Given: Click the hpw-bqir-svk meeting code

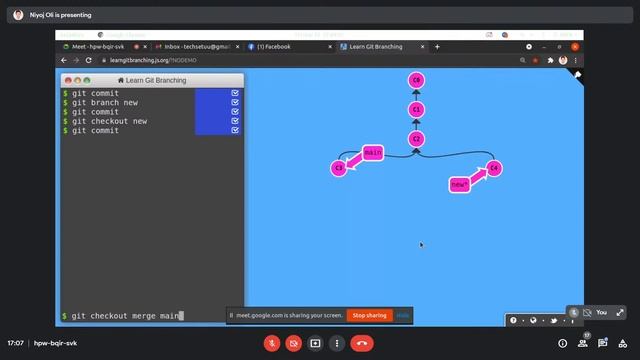Looking at the screenshot, I should (x=56, y=343).
